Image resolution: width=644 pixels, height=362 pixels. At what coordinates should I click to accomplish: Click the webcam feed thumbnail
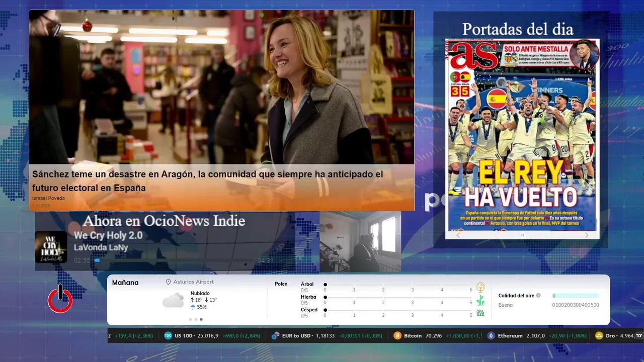click(x=360, y=241)
